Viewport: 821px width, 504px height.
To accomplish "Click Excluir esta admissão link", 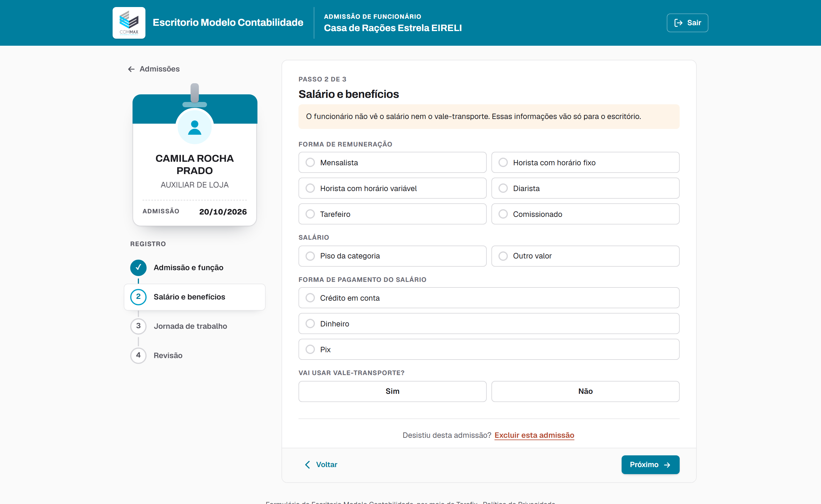I will [534, 435].
